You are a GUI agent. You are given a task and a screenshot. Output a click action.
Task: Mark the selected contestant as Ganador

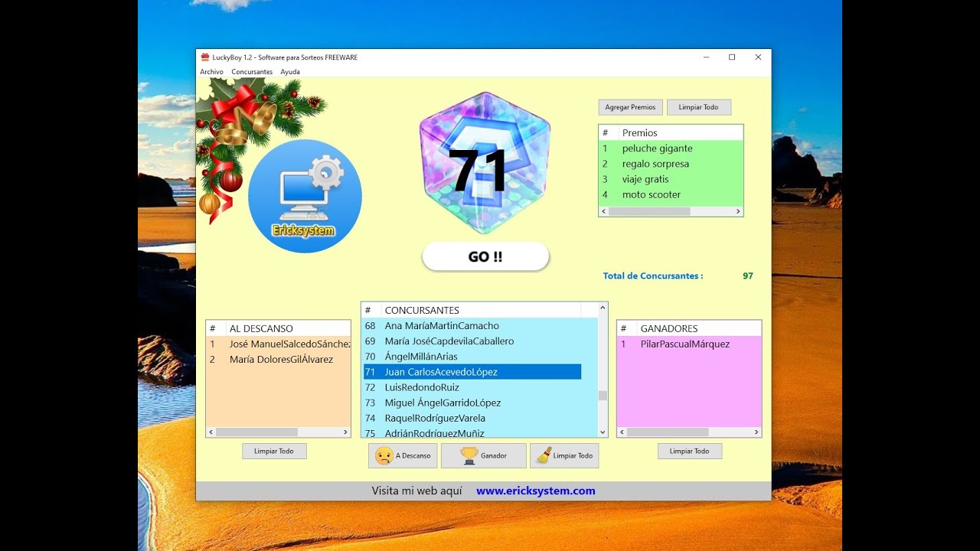pos(484,455)
